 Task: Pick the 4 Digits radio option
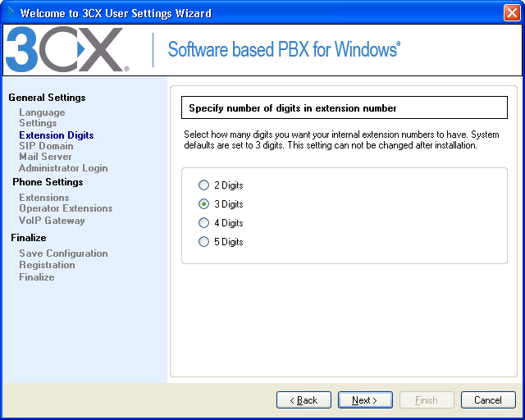coord(204,223)
